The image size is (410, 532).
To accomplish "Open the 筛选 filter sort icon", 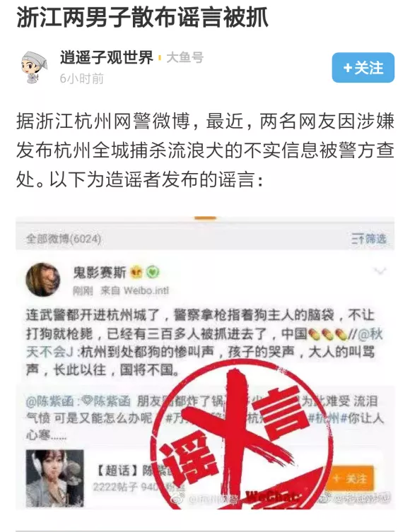I will click(369, 239).
